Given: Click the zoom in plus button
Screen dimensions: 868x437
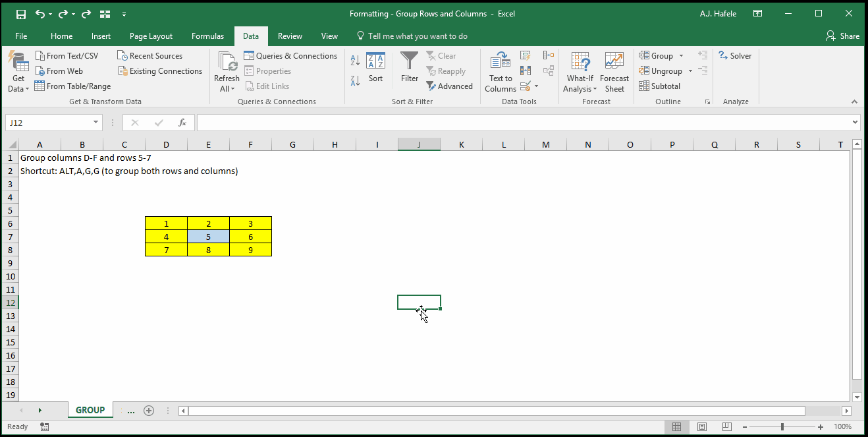Looking at the screenshot, I should point(820,427).
